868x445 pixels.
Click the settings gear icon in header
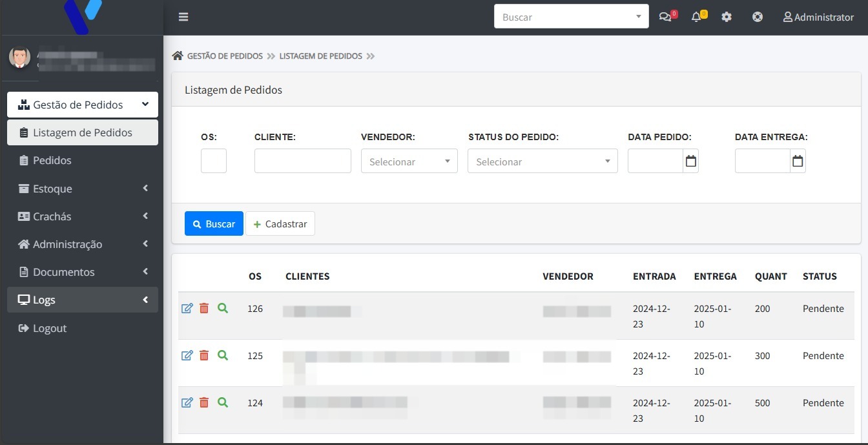[x=727, y=17]
